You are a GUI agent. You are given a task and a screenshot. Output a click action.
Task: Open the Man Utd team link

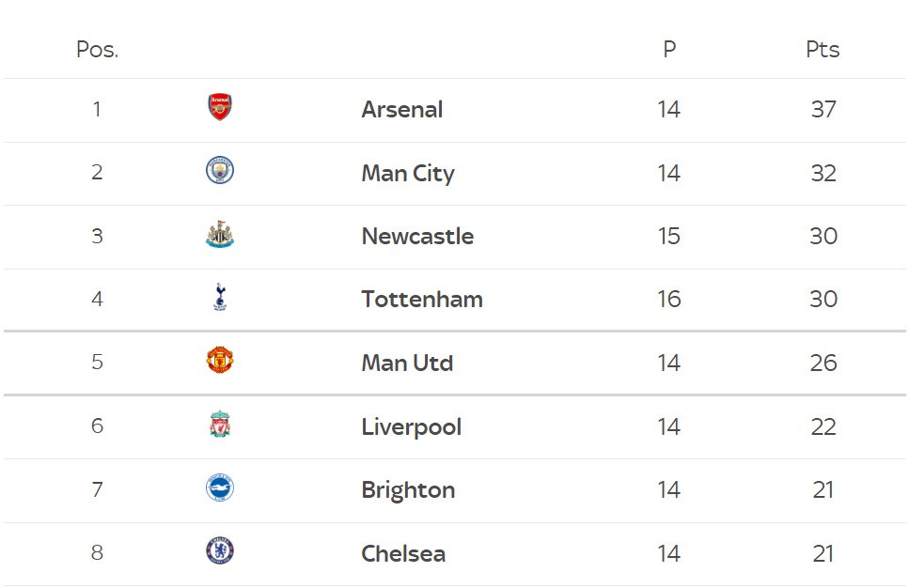(407, 363)
